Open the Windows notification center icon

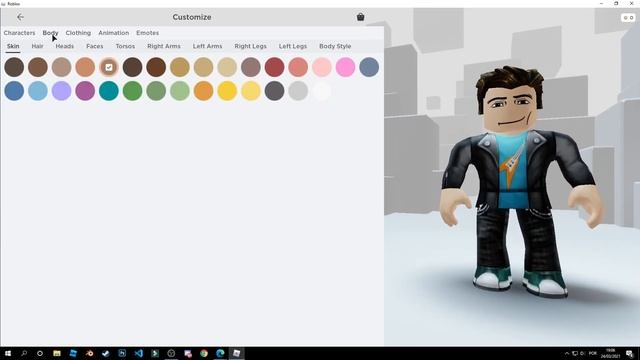click(629, 353)
